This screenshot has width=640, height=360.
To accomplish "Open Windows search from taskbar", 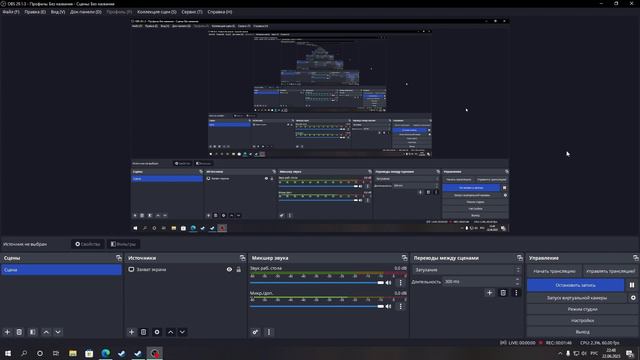I will click(24, 353).
